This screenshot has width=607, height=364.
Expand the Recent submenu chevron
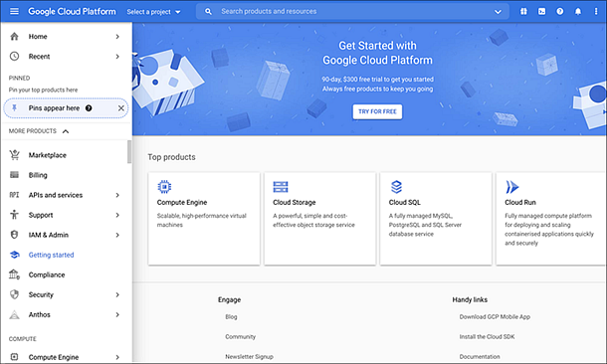tap(117, 57)
